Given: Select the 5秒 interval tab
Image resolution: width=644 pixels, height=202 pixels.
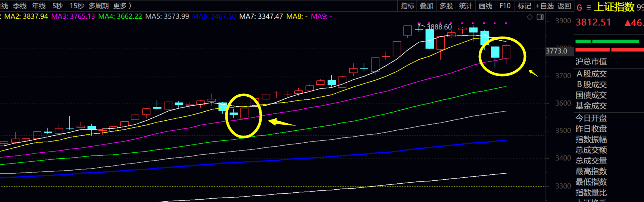Looking at the screenshot, I should click(x=57, y=6).
